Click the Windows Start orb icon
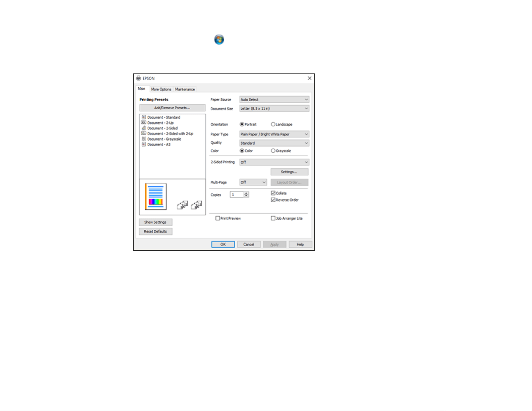 click(x=219, y=40)
